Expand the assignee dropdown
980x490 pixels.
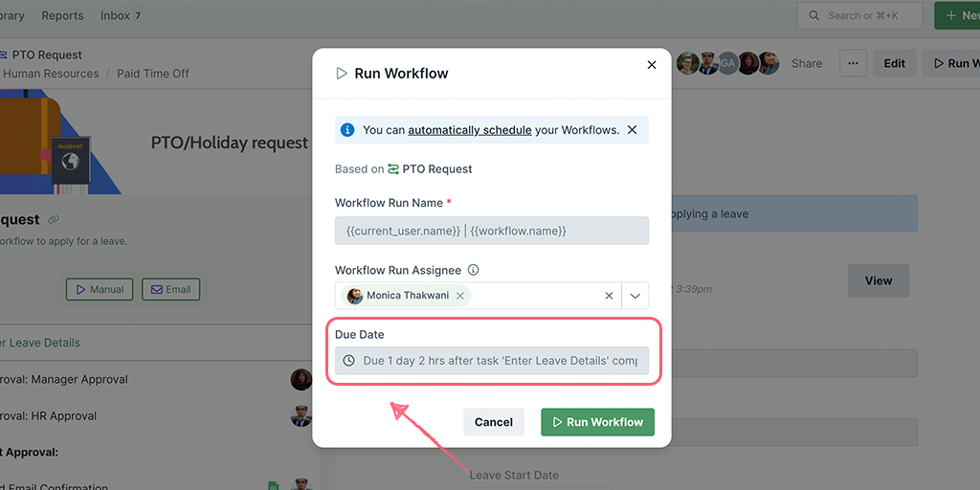click(x=635, y=296)
